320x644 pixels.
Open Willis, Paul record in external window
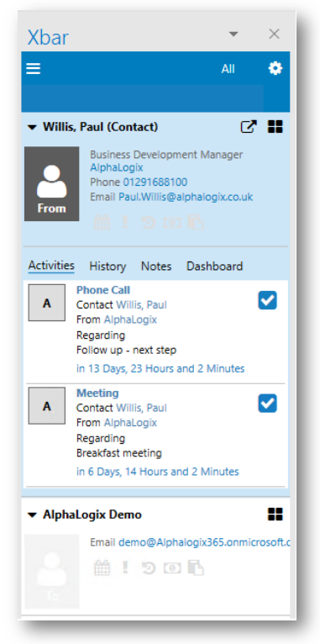[x=249, y=127]
